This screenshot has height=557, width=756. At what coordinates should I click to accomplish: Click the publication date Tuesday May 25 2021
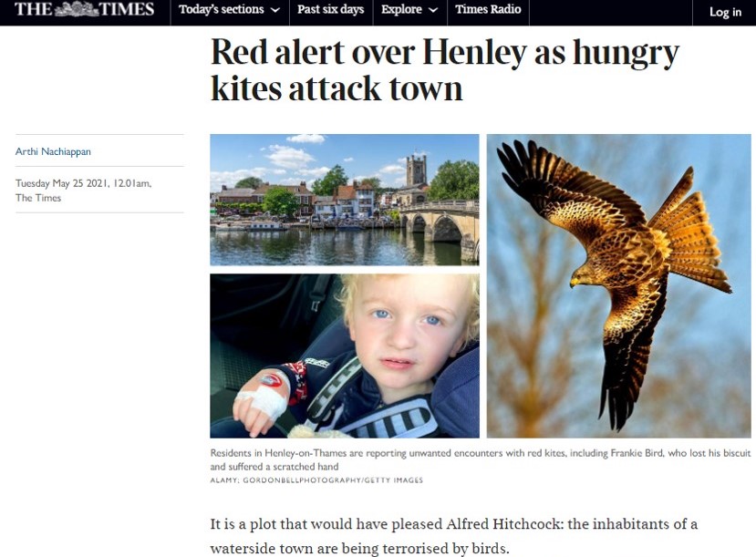83,183
